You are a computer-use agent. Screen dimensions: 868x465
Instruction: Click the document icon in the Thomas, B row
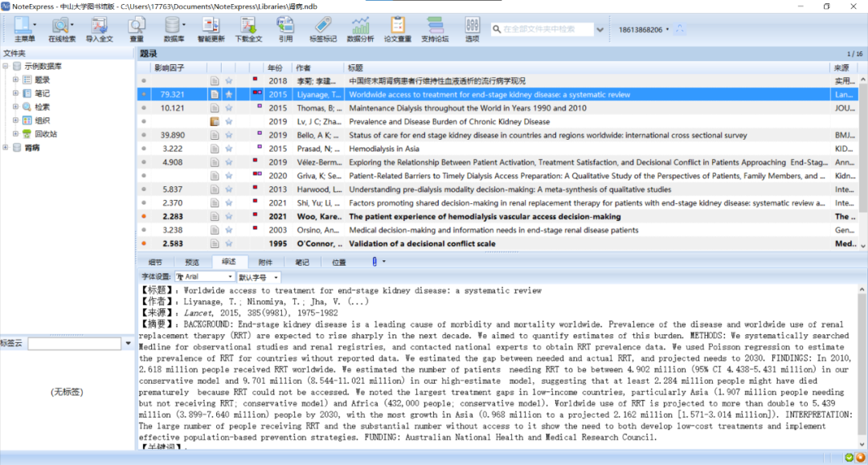click(x=215, y=108)
